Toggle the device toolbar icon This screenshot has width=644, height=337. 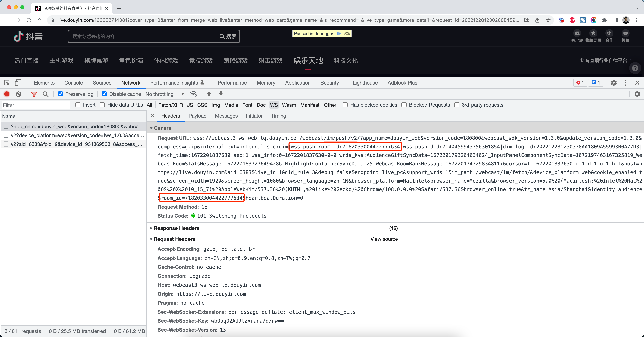tap(18, 83)
